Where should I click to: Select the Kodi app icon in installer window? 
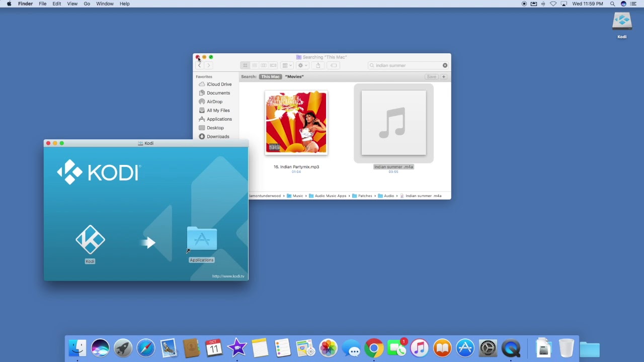(90, 240)
